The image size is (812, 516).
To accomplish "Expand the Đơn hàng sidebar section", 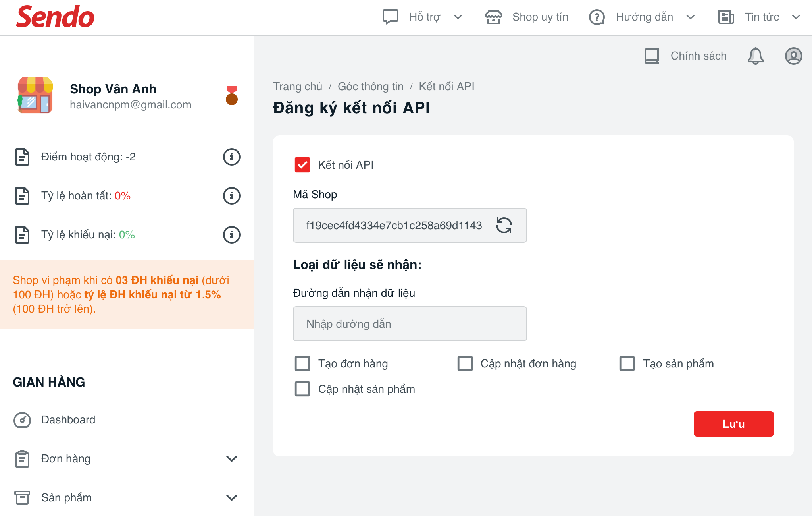I will (x=231, y=459).
